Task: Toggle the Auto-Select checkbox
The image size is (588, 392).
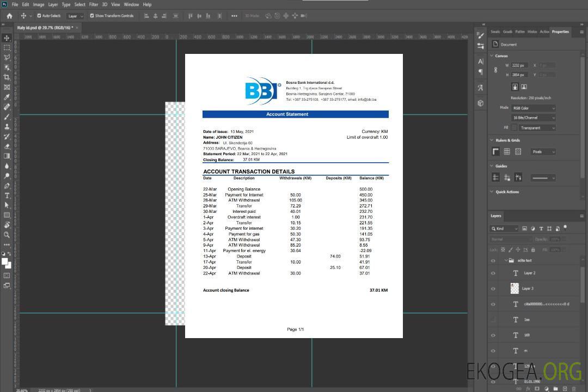Action: (x=39, y=16)
